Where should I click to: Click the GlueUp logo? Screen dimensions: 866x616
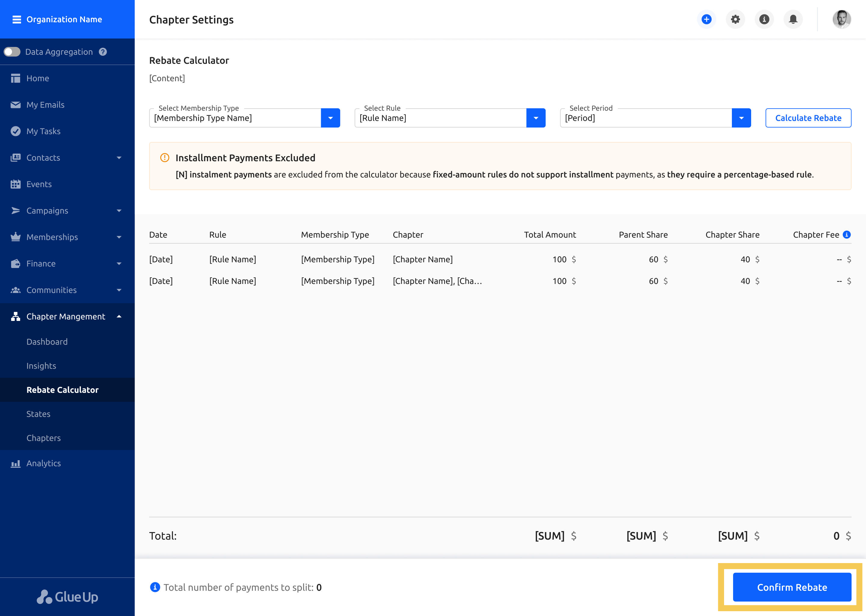coord(67,597)
